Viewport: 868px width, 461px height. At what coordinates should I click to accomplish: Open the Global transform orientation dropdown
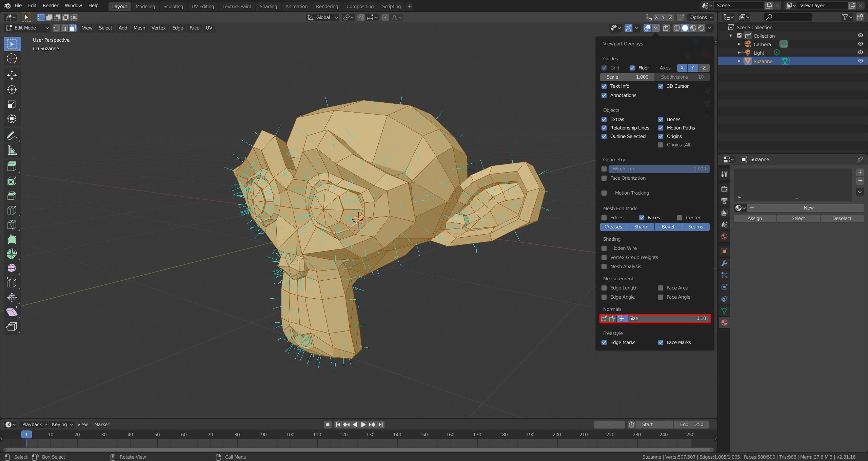(323, 17)
